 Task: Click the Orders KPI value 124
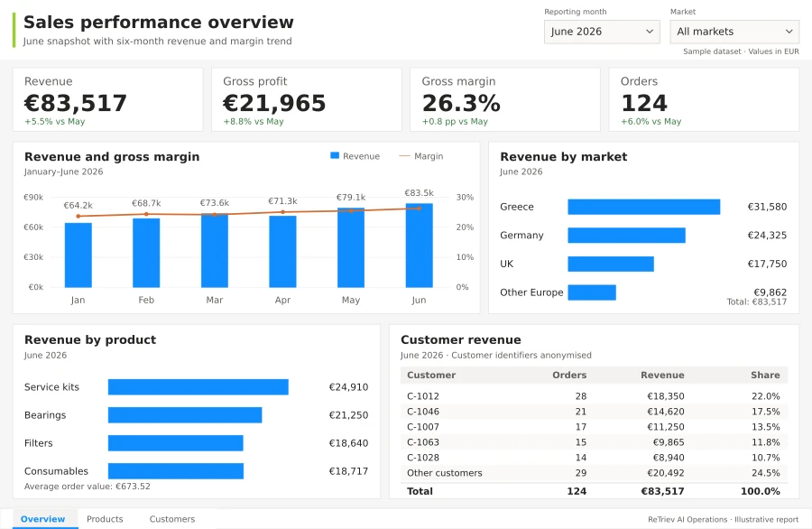coord(644,103)
